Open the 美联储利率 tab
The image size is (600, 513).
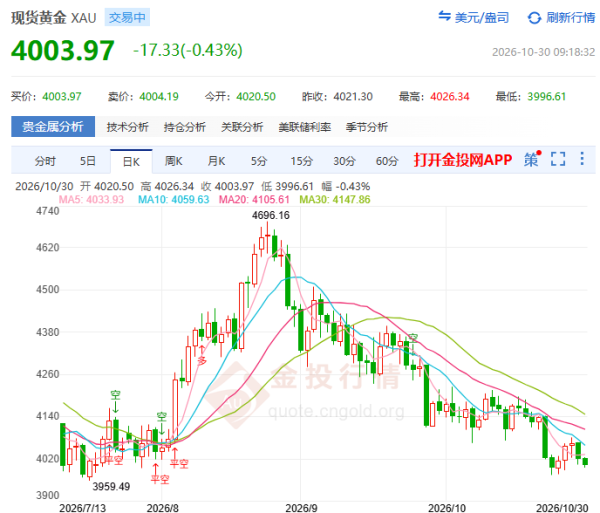pos(305,127)
